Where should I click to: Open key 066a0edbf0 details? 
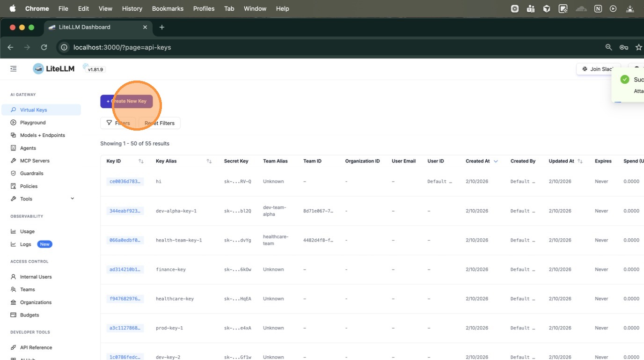tap(125, 240)
